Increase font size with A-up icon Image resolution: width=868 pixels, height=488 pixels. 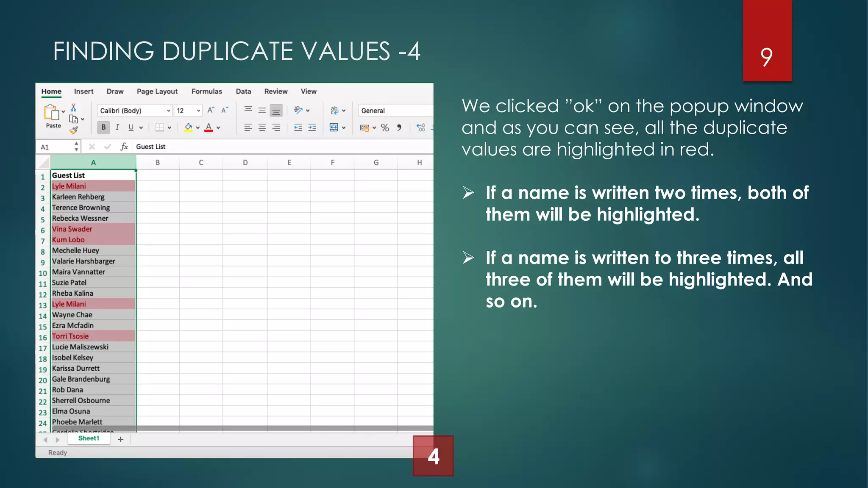211,110
